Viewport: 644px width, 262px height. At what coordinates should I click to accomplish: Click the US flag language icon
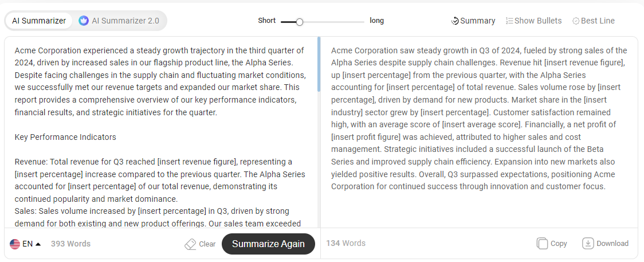(x=15, y=244)
